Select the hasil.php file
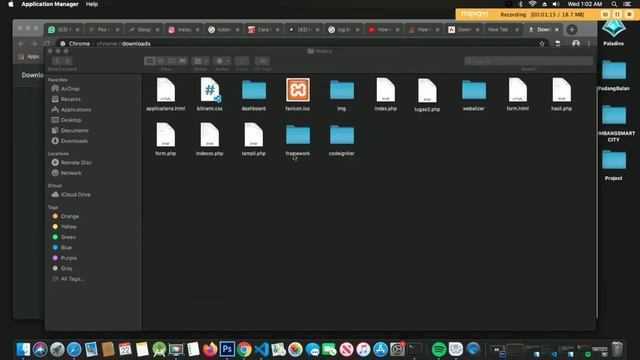This screenshot has width=640, height=360. pos(562,94)
